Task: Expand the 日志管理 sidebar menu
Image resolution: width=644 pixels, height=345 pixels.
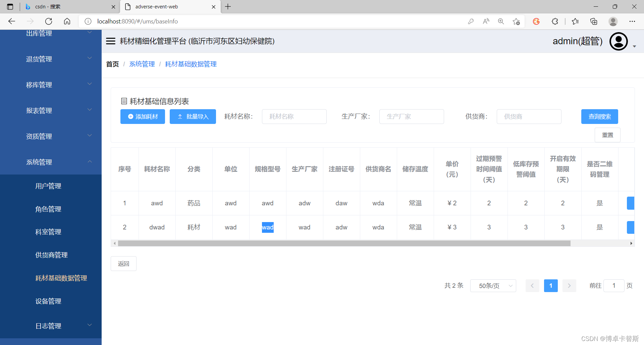Action: coord(51,326)
